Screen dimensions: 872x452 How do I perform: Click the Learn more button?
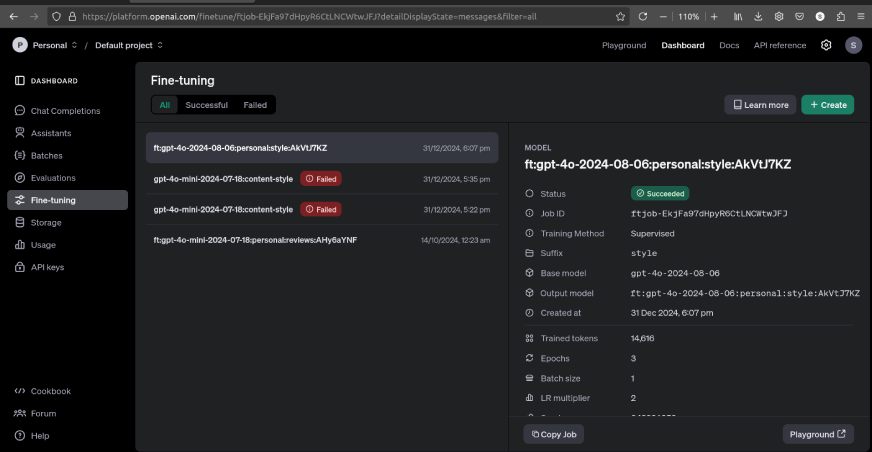point(760,105)
